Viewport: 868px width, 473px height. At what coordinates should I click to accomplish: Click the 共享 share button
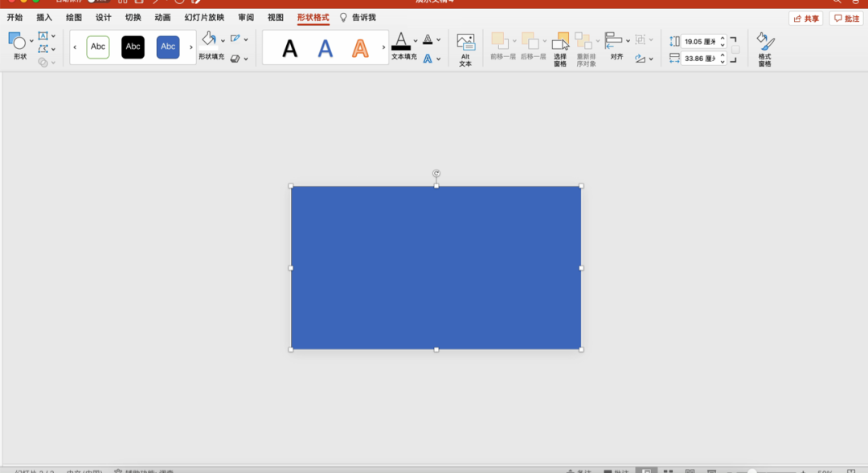(x=806, y=19)
